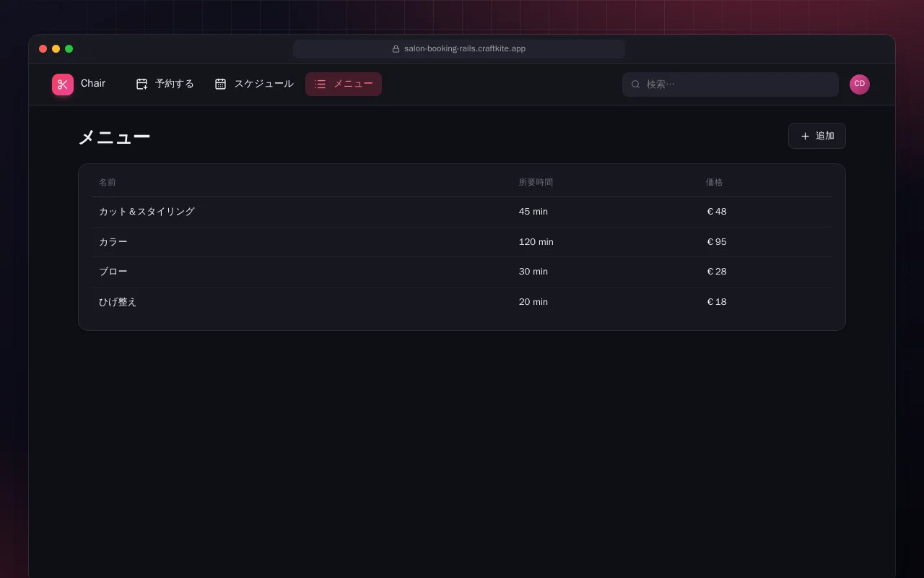Focus the 検索 search field

731,85
